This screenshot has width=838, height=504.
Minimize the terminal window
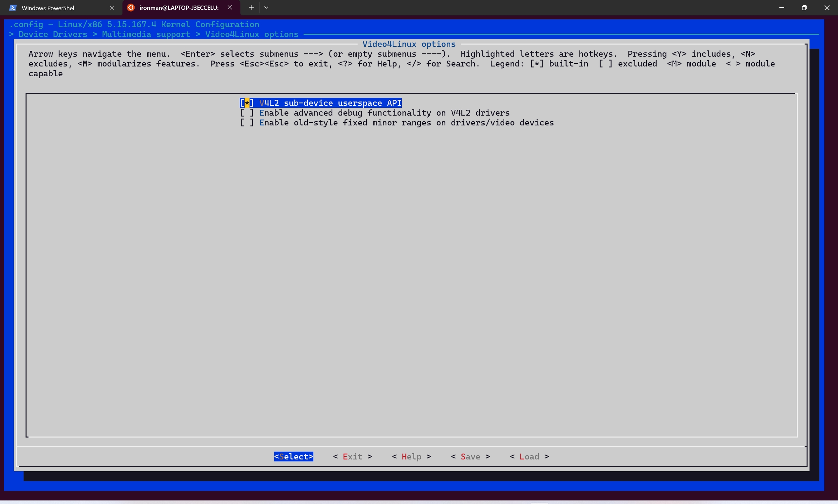[x=782, y=8]
